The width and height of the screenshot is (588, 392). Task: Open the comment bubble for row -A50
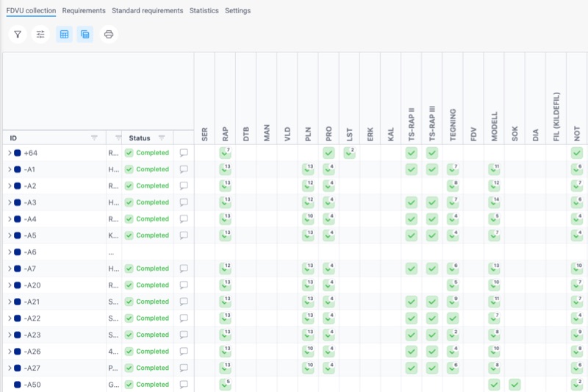(184, 385)
